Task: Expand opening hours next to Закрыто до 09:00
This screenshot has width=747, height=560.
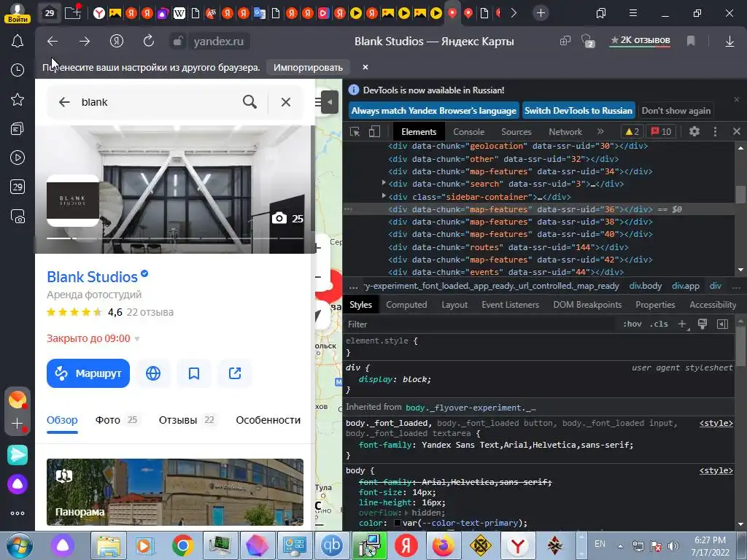Action: click(137, 339)
